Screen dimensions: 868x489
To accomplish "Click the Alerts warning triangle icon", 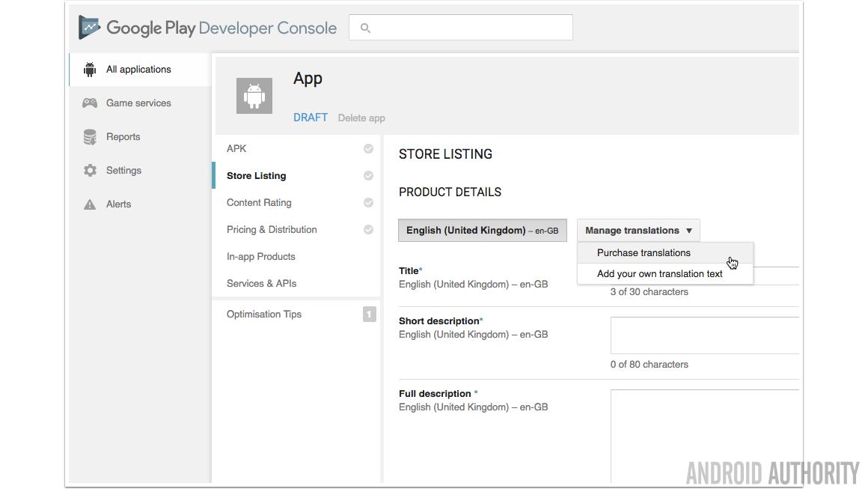I will click(90, 204).
